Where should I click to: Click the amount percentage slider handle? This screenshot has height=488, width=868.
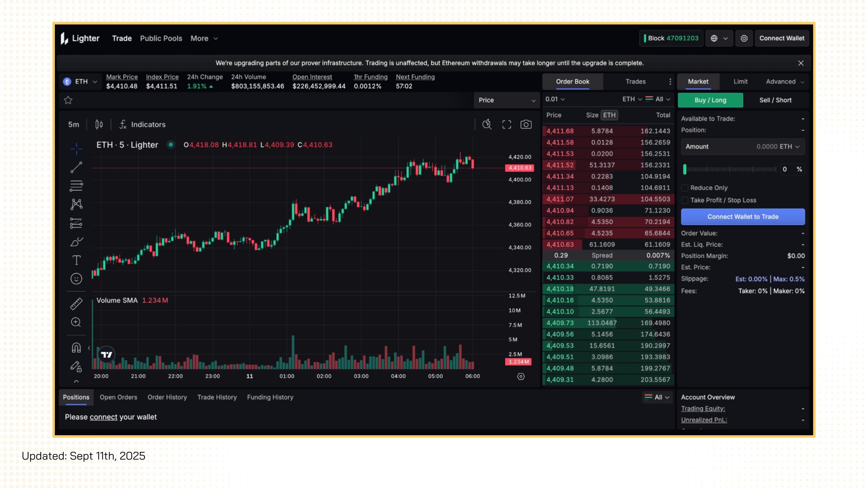click(685, 169)
